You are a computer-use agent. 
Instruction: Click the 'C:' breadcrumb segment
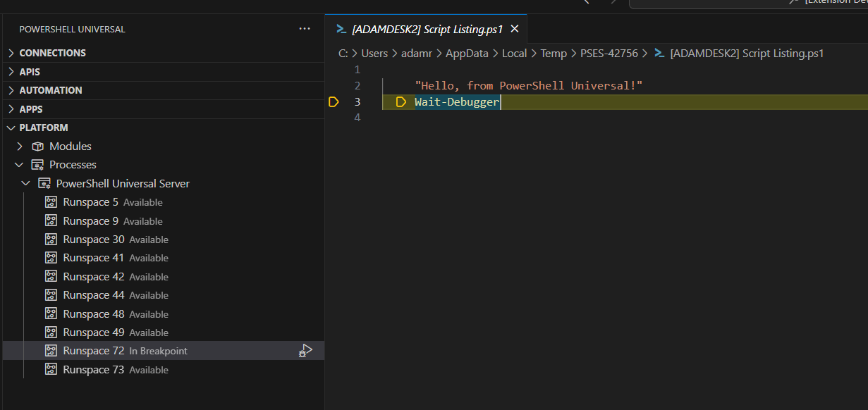coord(343,53)
